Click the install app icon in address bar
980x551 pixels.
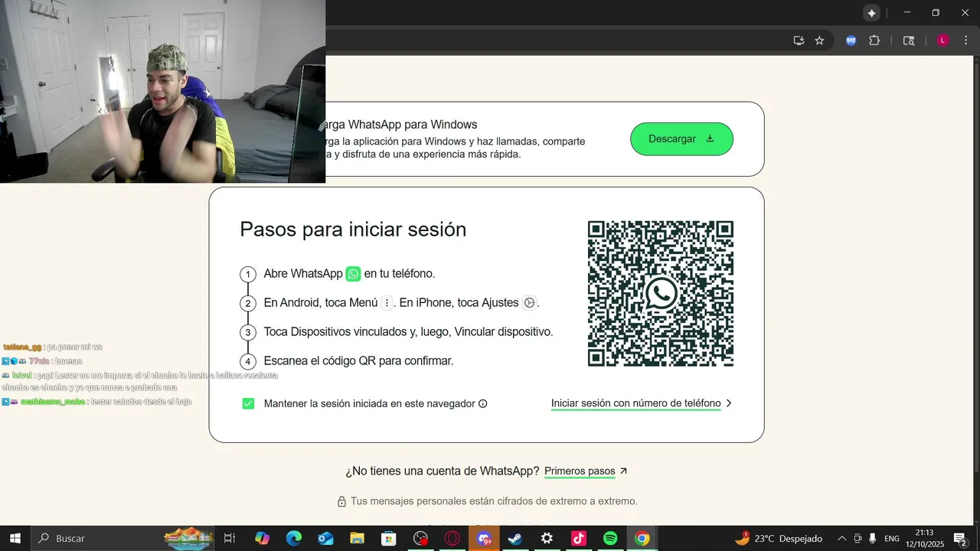click(x=799, y=41)
